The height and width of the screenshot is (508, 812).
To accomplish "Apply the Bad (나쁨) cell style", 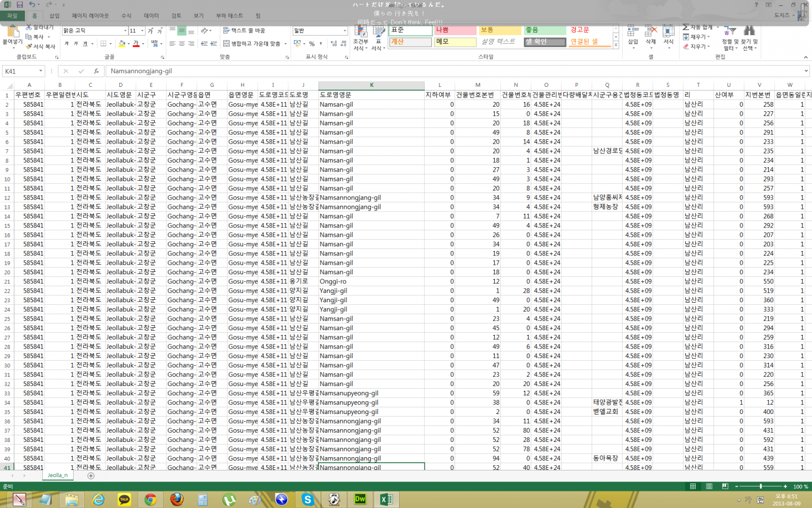I will [x=455, y=30].
